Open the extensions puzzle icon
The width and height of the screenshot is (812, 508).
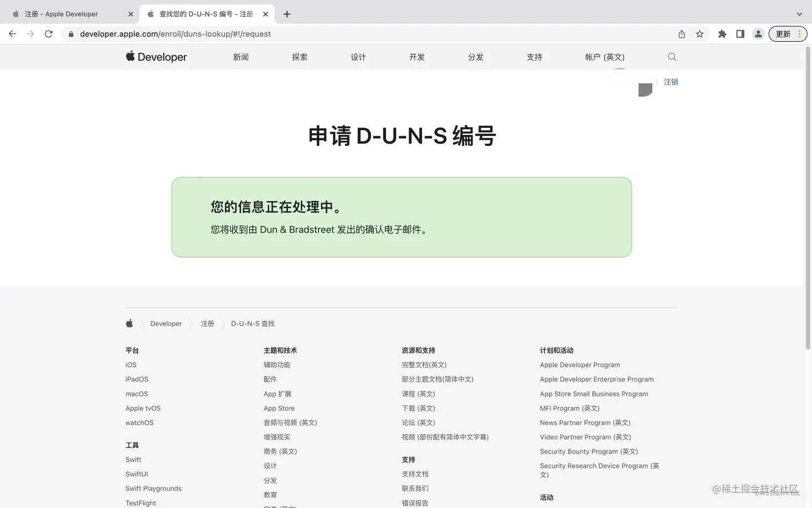[x=722, y=34]
